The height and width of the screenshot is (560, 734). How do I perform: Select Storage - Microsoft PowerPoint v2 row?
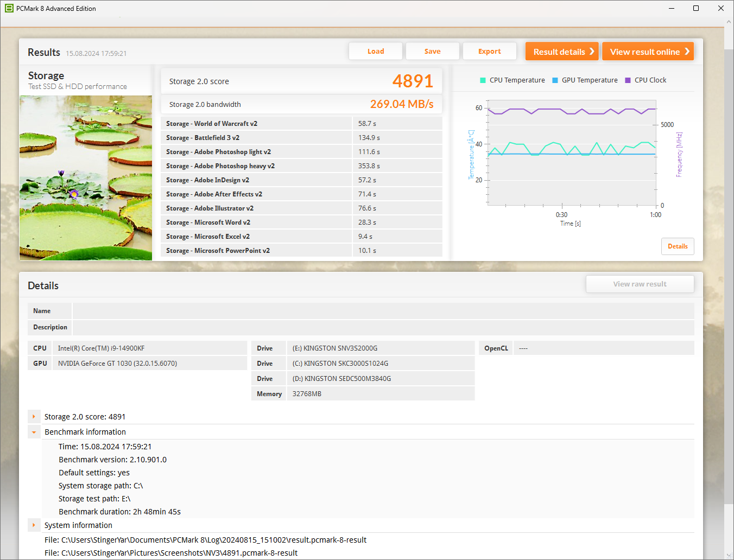coord(301,251)
